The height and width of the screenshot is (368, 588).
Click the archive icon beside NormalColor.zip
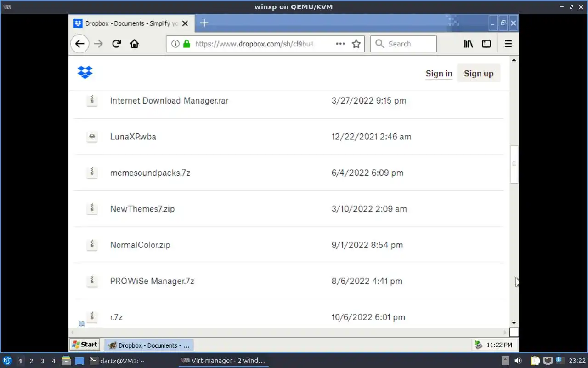92,245
